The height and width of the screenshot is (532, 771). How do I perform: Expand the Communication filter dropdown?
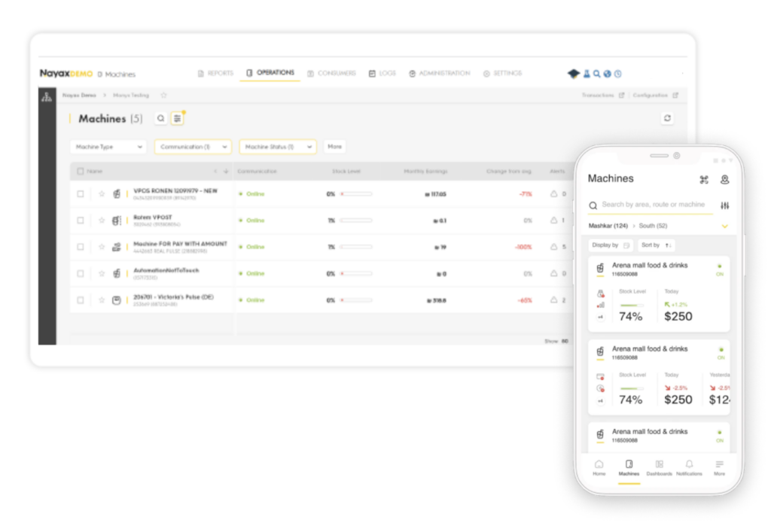(193, 147)
